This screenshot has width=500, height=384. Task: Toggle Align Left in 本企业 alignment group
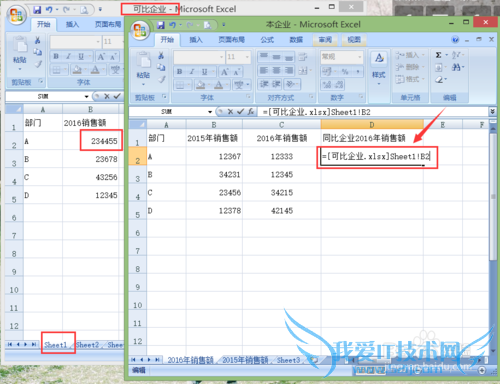pos(264,70)
